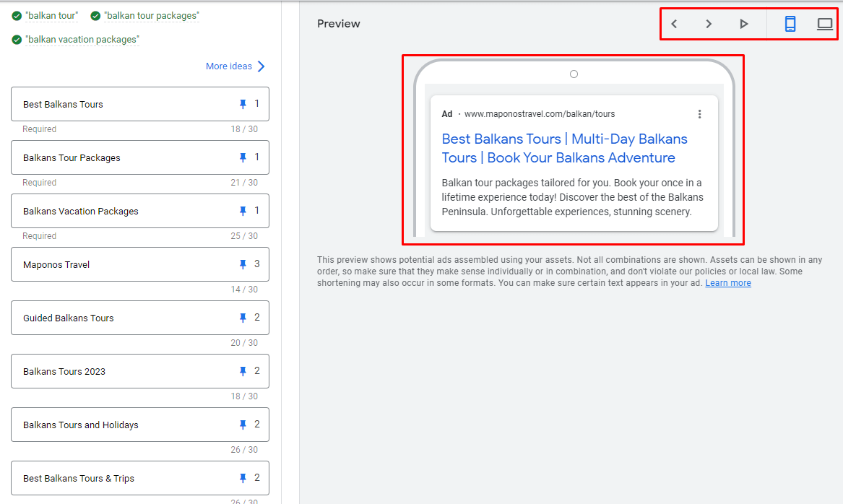Go to previous ad preview

click(674, 24)
